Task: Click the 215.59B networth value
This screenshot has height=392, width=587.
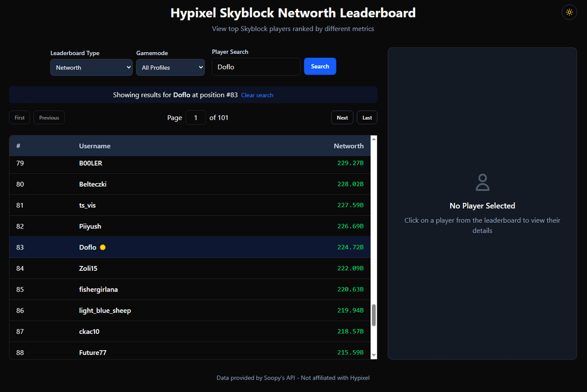Action: tap(351, 352)
